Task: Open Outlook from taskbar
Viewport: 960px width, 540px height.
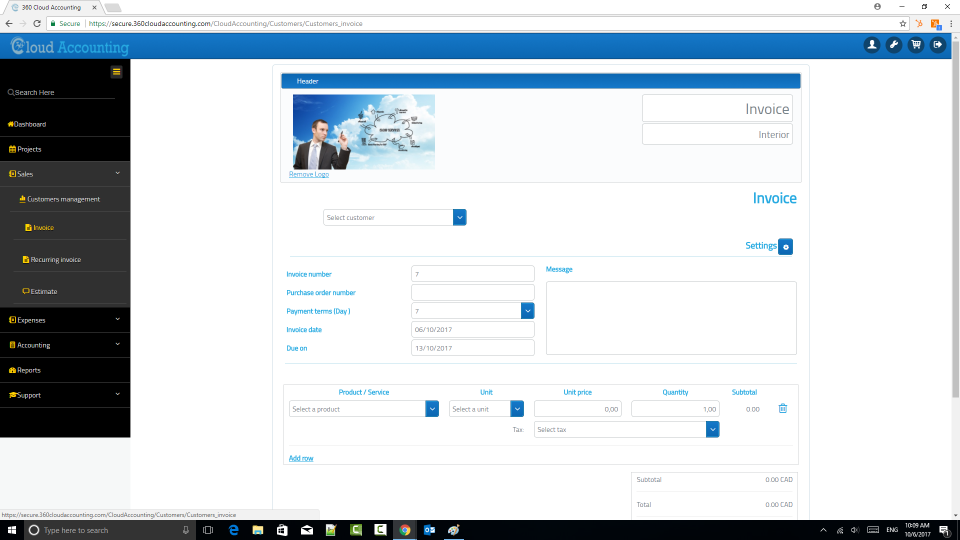Action: click(x=429, y=530)
